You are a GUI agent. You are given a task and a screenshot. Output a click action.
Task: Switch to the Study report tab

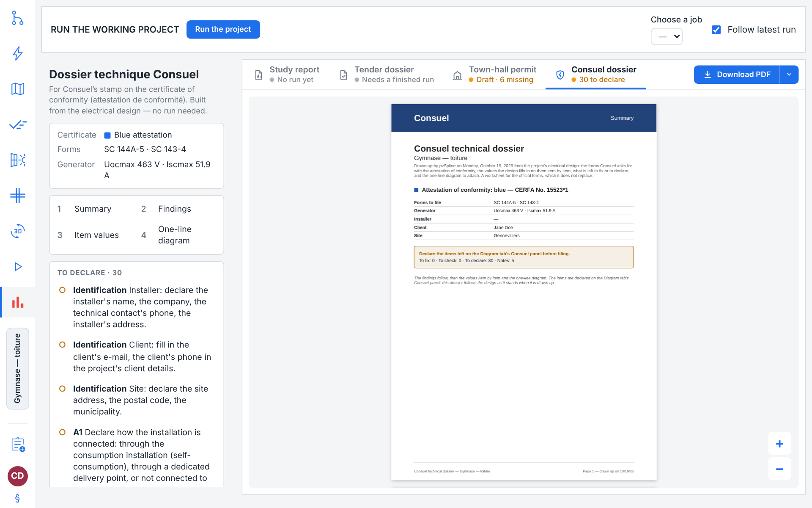(x=288, y=75)
